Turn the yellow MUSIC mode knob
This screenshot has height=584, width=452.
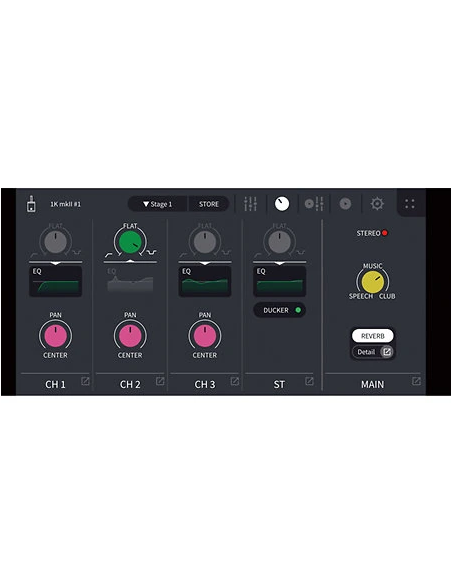tap(372, 282)
